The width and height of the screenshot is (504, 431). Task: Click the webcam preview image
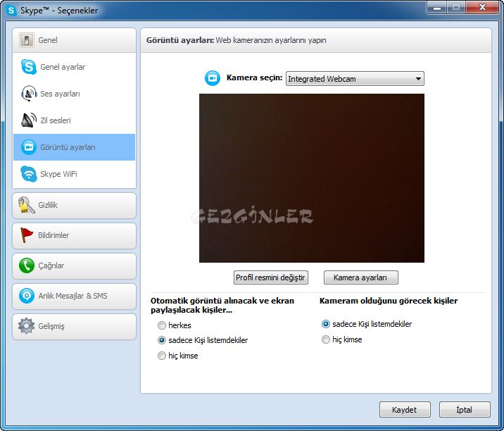(x=311, y=178)
